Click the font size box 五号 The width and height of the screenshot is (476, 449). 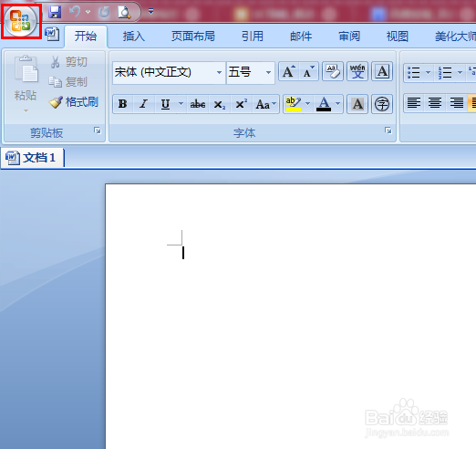(245, 72)
